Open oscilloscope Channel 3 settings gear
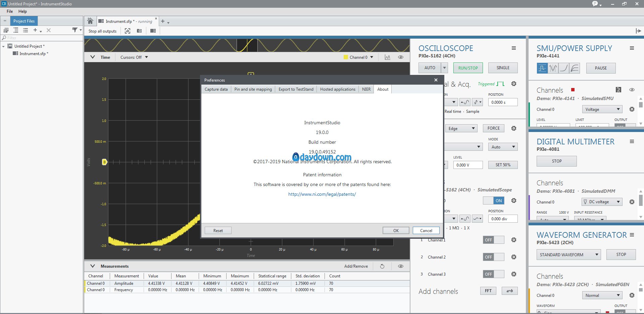This screenshot has height=314, width=644. pyautogui.click(x=513, y=274)
